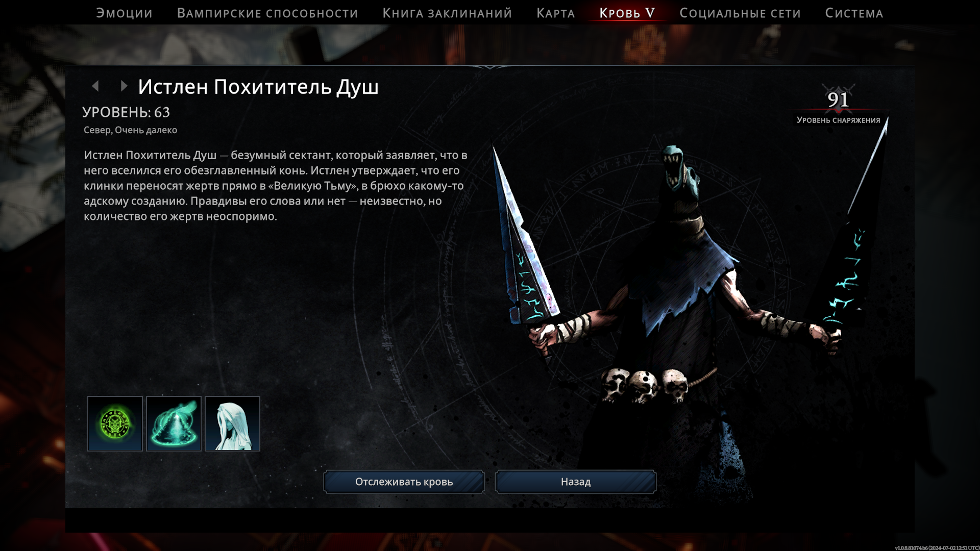Click the previous boss left arrow
Screen dimensions: 980x551
(95, 86)
